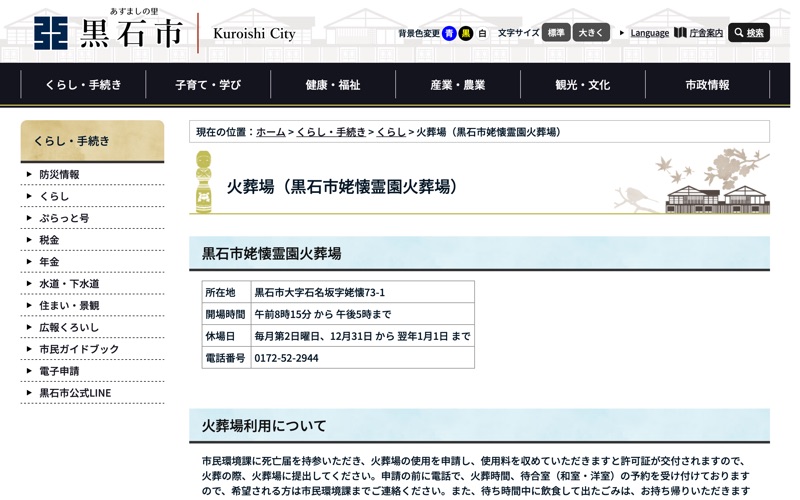The image size is (800, 500).
Task: Open 広報くろいし in the sidebar
Action: pyautogui.click(x=69, y=328)
